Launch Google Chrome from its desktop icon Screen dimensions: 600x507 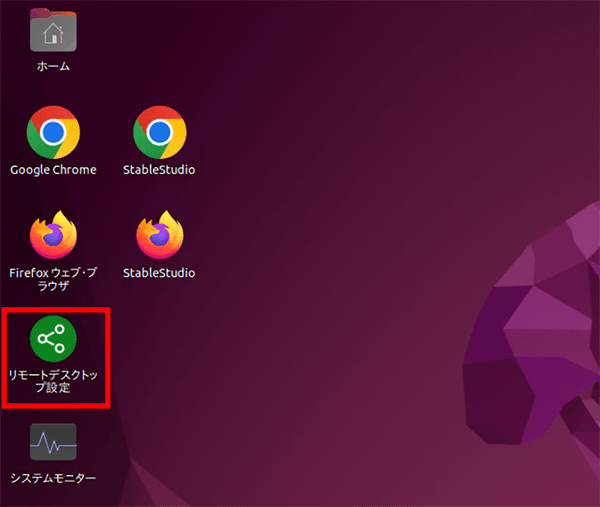point(53,132)
